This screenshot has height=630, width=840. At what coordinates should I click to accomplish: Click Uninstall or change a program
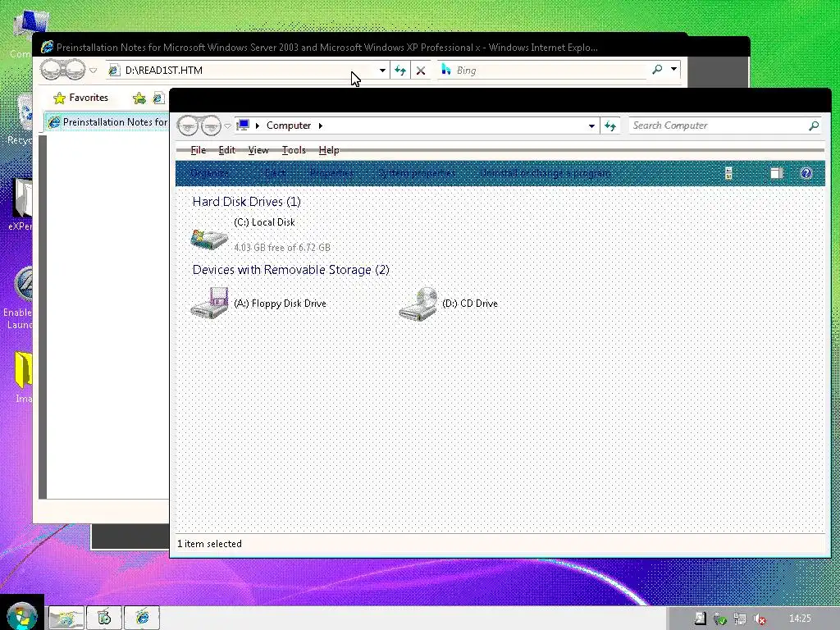(x=545, y=173)
